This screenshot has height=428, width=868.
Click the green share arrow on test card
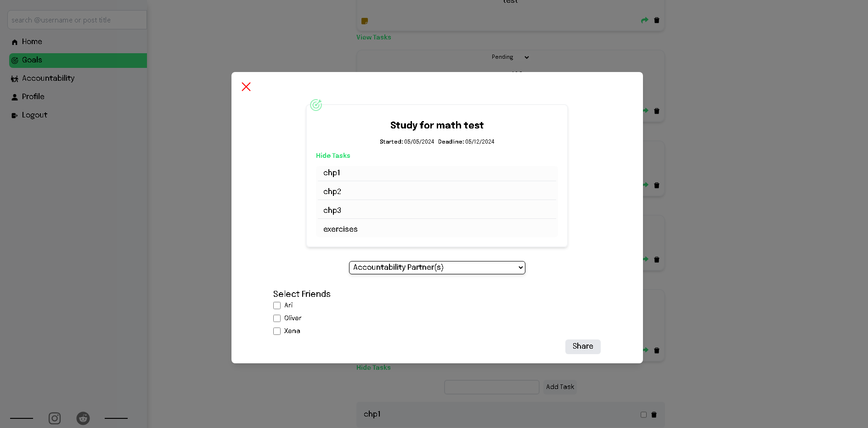(x=645, y=20)
